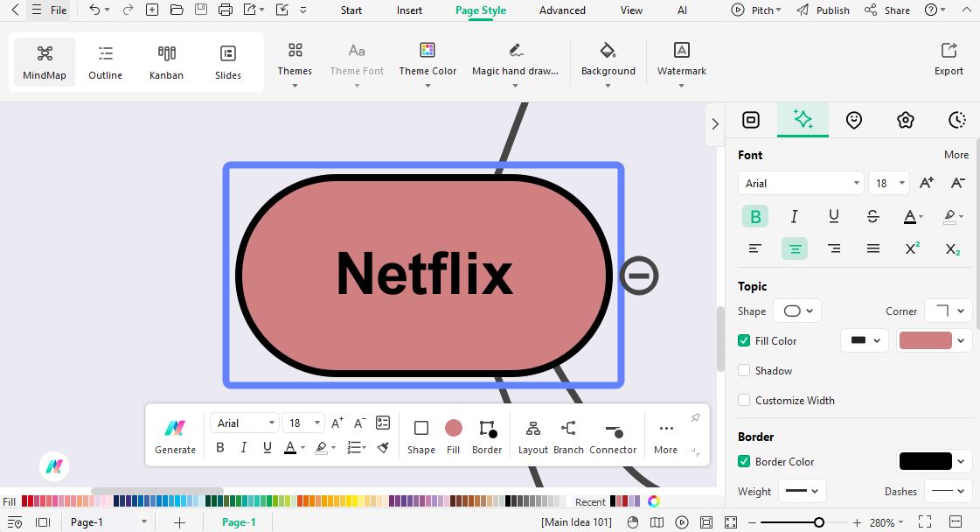
Task: Open Connector options in floating toolbar
Action: (613, 437)
